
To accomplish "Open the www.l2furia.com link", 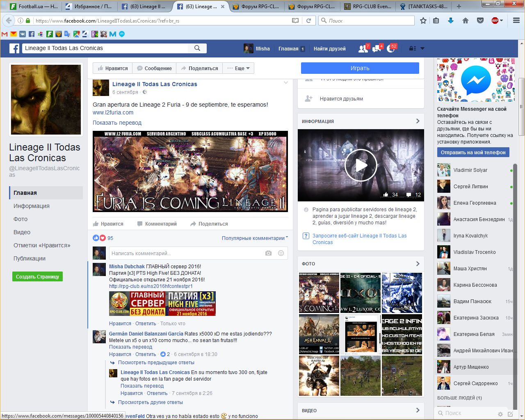I will [x=113, y=112].
